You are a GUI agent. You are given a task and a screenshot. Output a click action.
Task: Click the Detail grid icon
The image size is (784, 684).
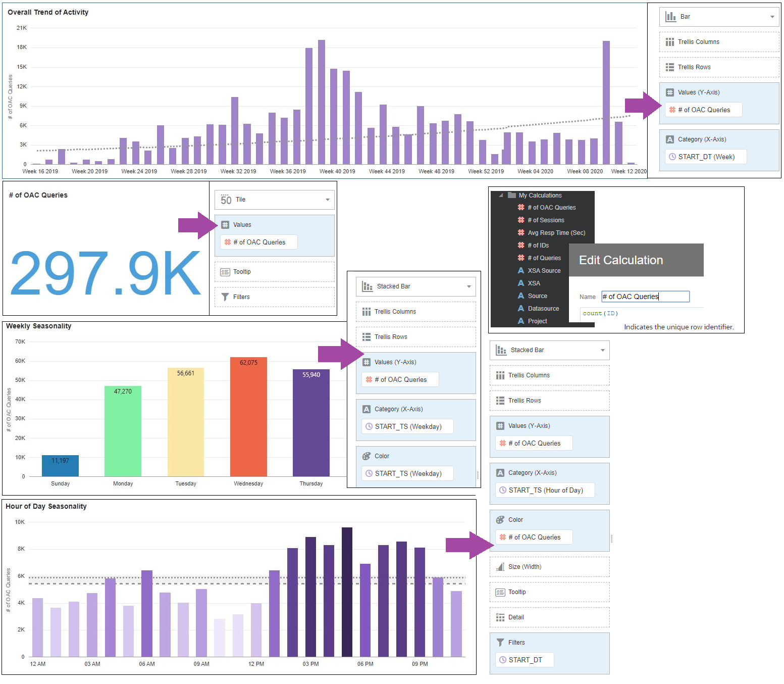point(500,617)
